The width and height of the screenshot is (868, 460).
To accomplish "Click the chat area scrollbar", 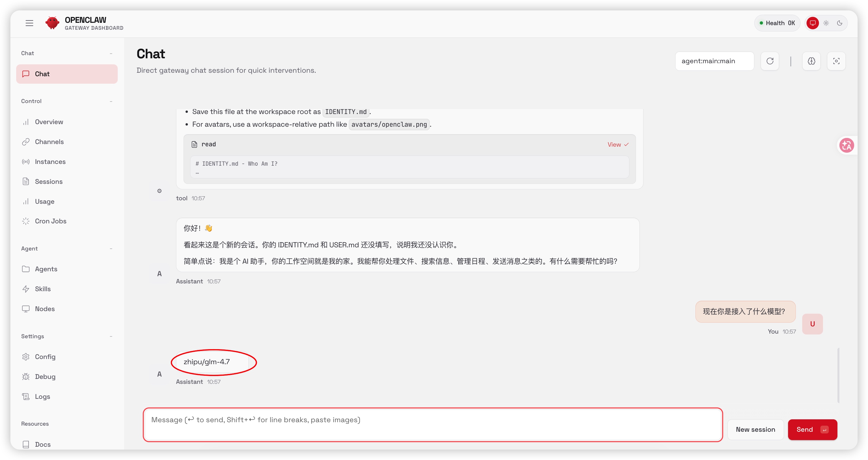I will [x=838, y=375].
